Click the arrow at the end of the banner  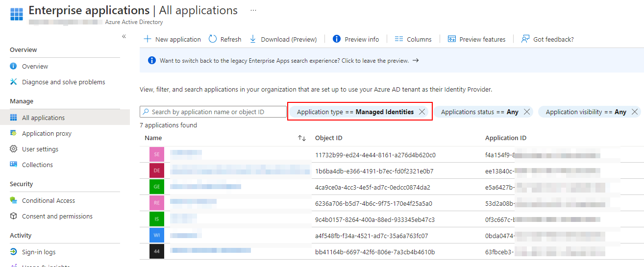(416, 61)
